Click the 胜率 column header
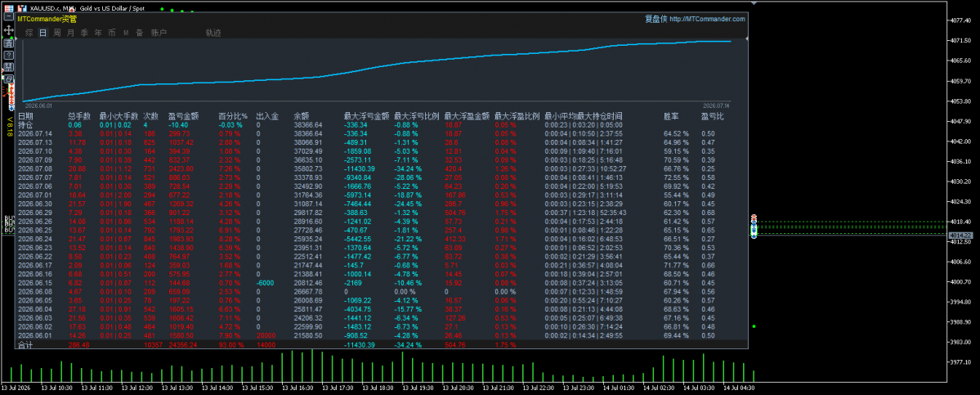Viewport: 980px width, 395px height. [x=670, y=116]
